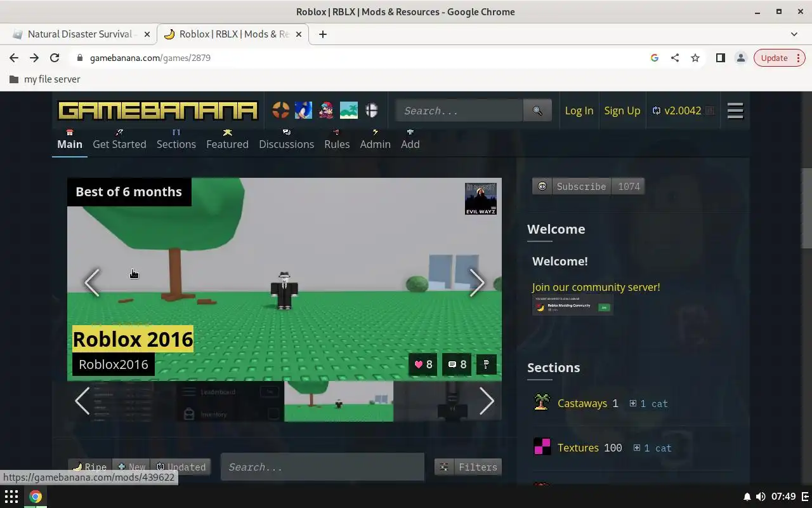Open the Chrome side panel icon
812x508 pixels.
(720, 58)
